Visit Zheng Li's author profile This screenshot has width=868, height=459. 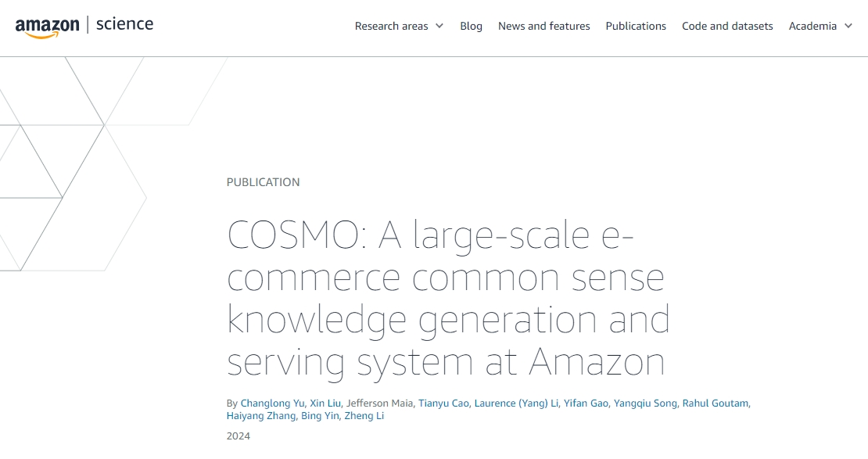tap(364, 416)
